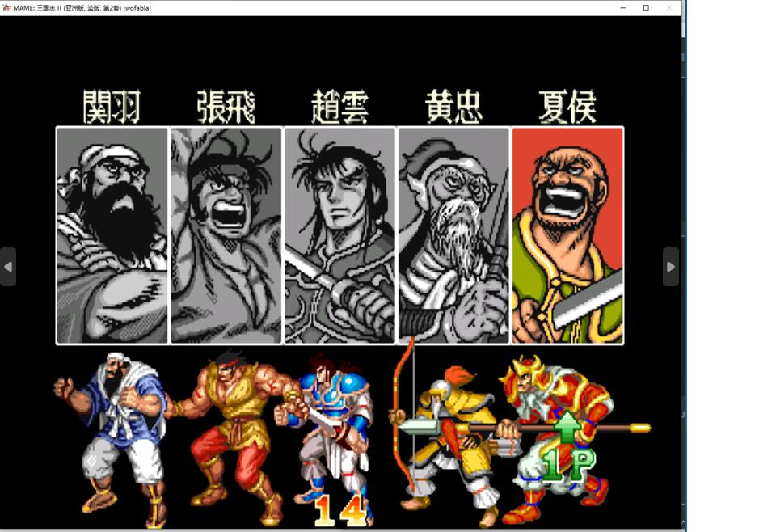Click the 張飛 name label
Image resolution: width=776 pixels, height=532 pixels.
[226, 107]
